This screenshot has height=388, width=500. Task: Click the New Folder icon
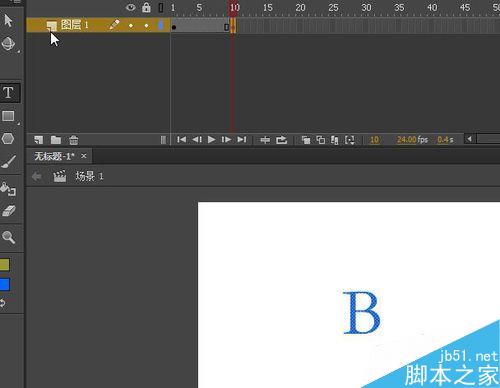click(56, 140)
